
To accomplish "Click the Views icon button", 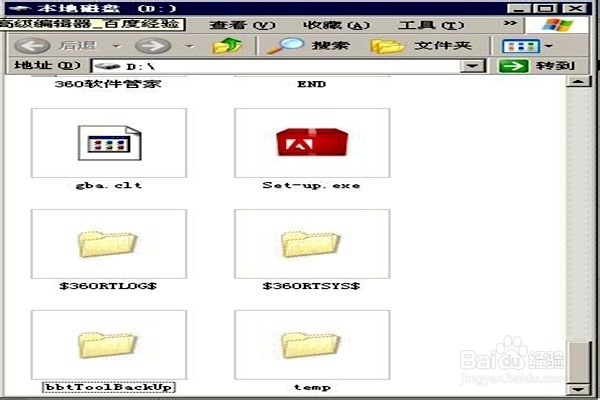I will tap(520, 46).
